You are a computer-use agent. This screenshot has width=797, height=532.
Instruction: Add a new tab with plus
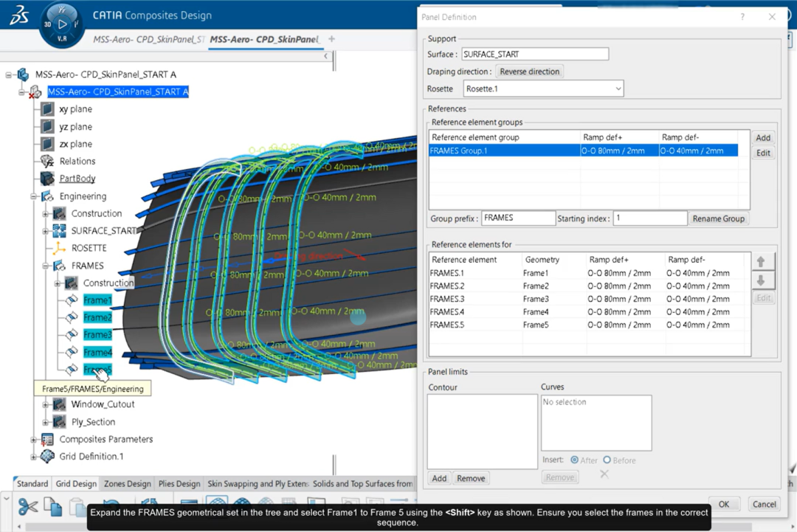[332, 39]
